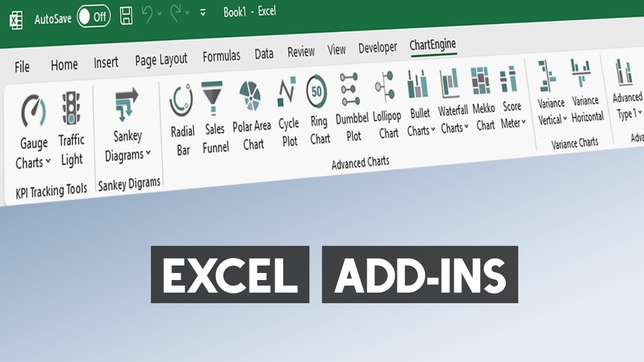Open the Gauge Charts tool
644x362 pixels.
point(34,132)
